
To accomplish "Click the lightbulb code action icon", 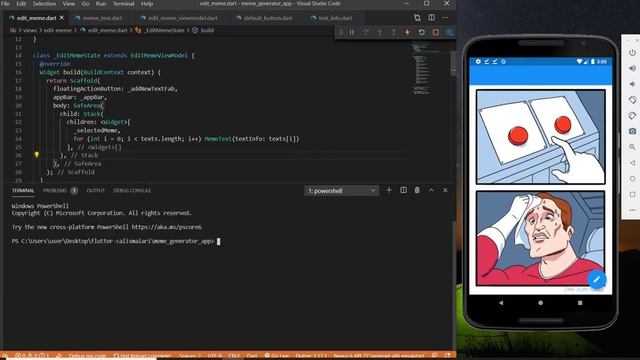I will [x=37, y=155].
